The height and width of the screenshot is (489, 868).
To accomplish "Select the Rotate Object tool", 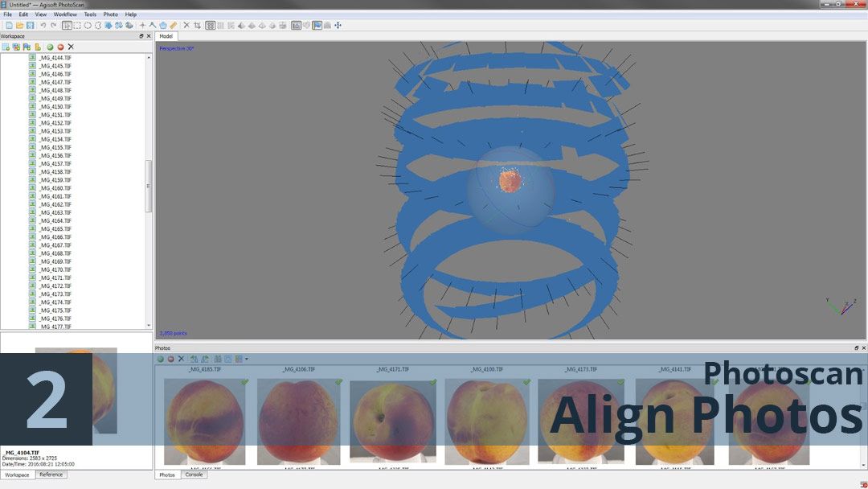I will tap(129, 26).
